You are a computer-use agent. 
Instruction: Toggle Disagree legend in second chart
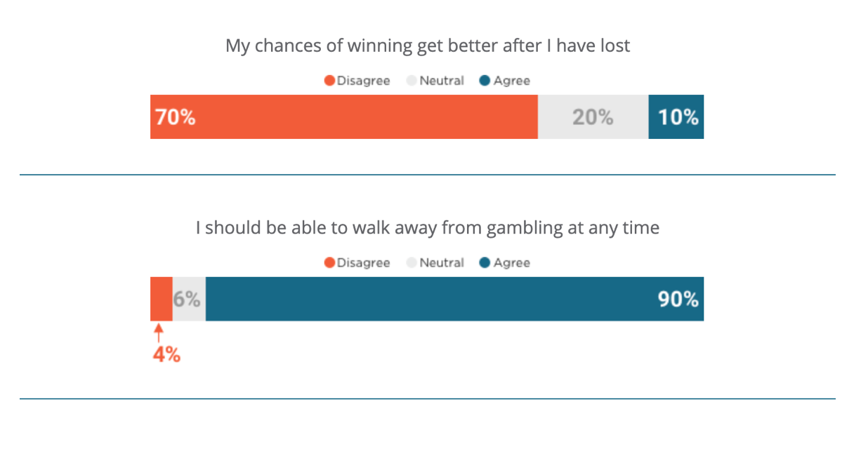click(357, 263)
